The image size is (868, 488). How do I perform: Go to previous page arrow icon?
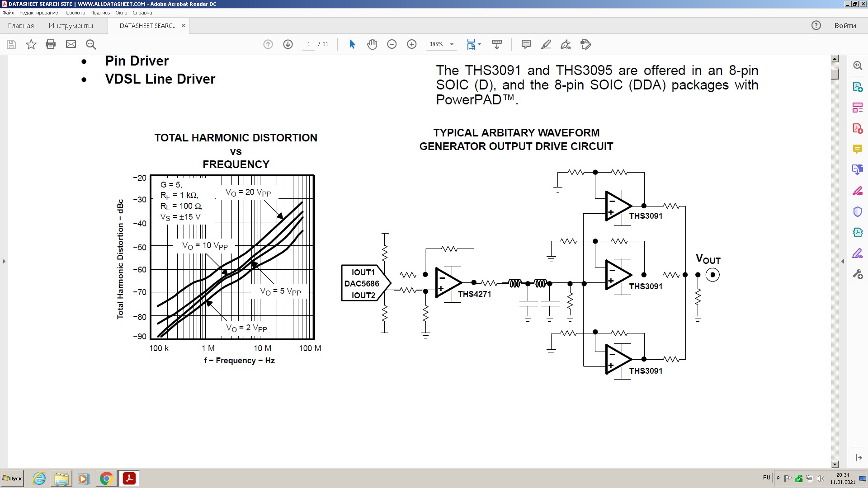click(268, 44)
